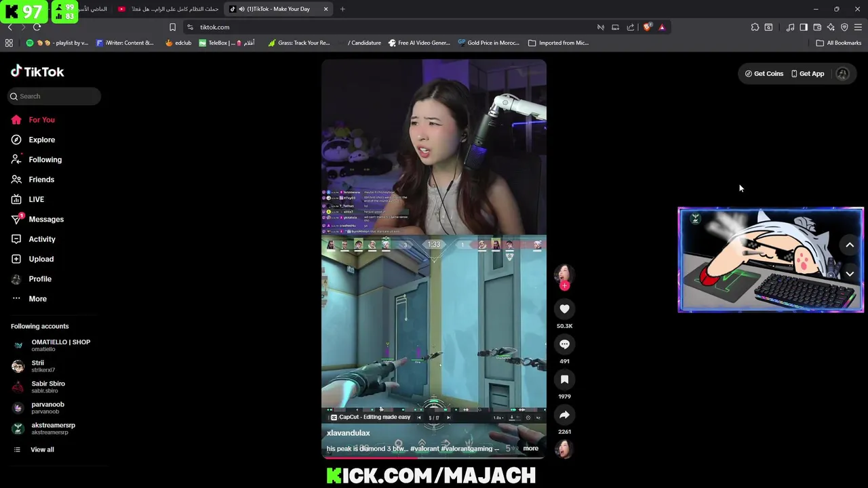Open TikTok LIVE page
The image size is (868, 488).
27,199
